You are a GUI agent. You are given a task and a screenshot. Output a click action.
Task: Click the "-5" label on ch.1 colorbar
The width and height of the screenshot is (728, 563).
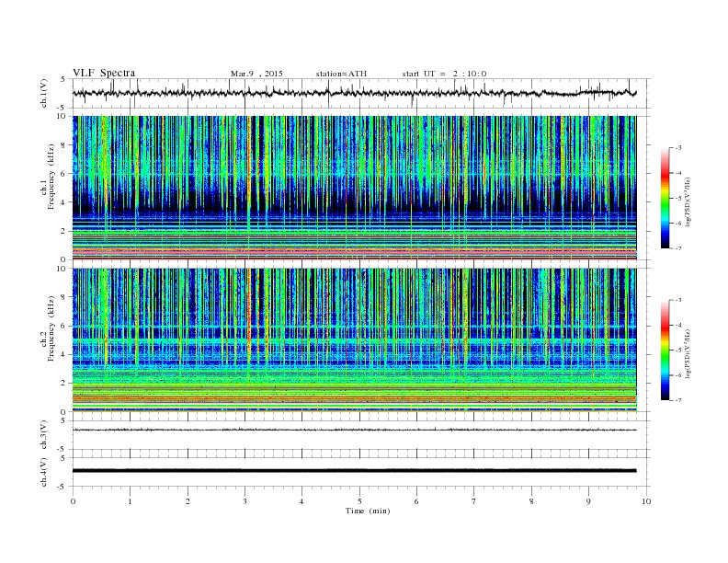(x=678, y=199)
